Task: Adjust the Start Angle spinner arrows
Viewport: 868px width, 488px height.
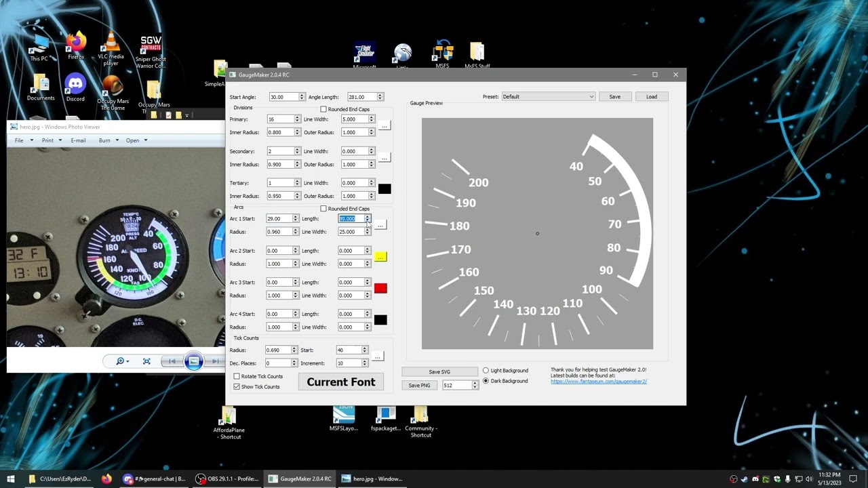Action: [301, 97]
